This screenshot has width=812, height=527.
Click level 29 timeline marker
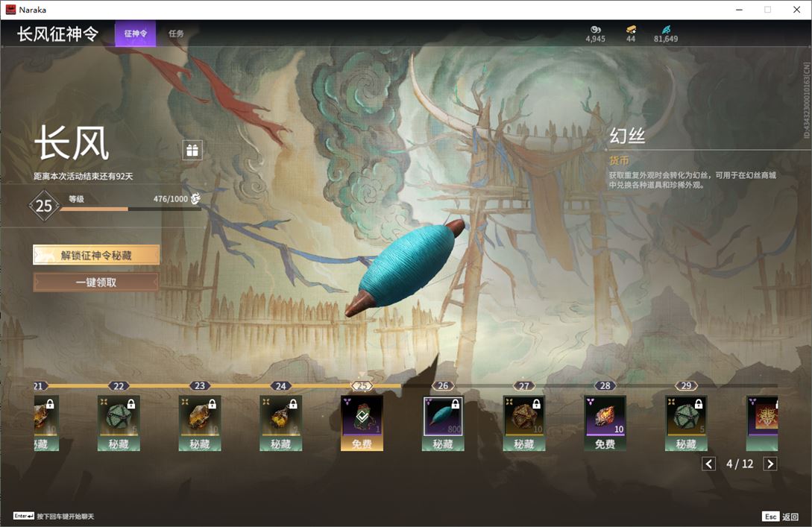tap(686, 385)
